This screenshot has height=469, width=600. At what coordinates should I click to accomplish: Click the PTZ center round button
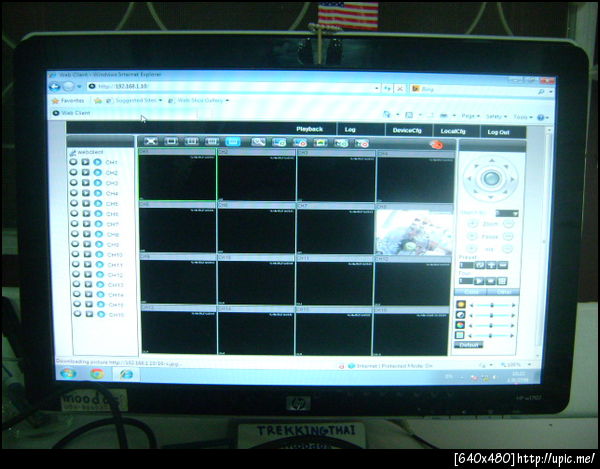click(x=491, y=178)
